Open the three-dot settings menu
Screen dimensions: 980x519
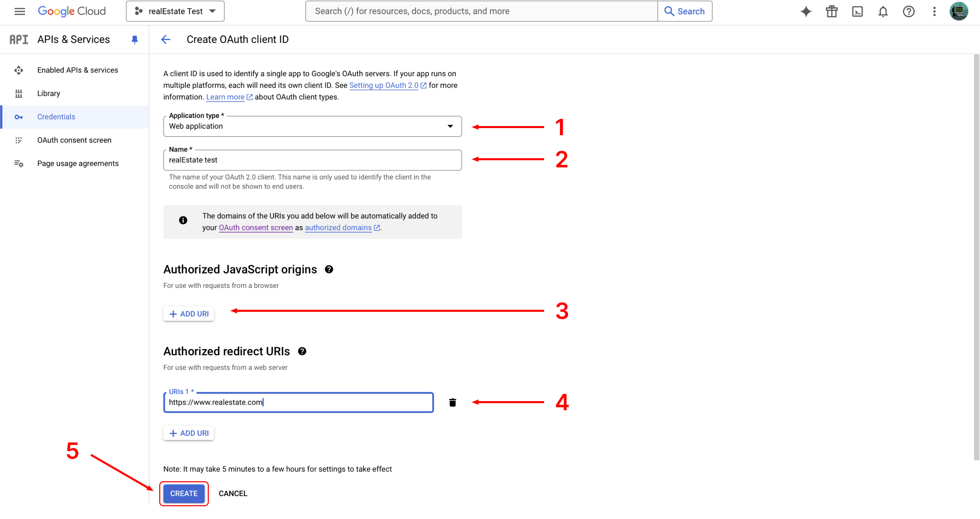(x=934, y=11)
